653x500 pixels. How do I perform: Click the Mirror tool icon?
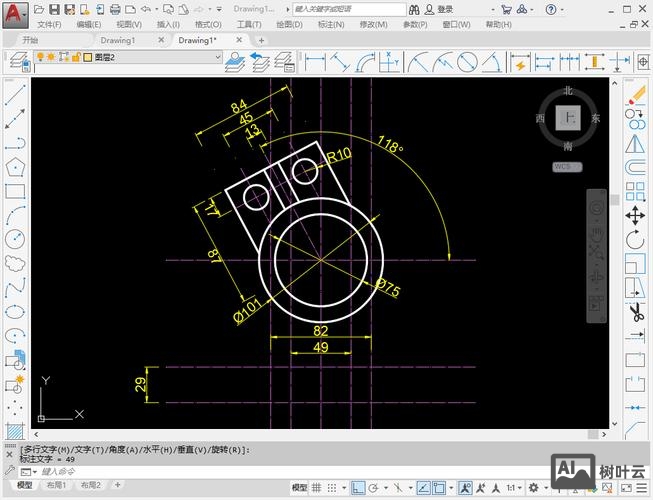[x=635, y=143]
